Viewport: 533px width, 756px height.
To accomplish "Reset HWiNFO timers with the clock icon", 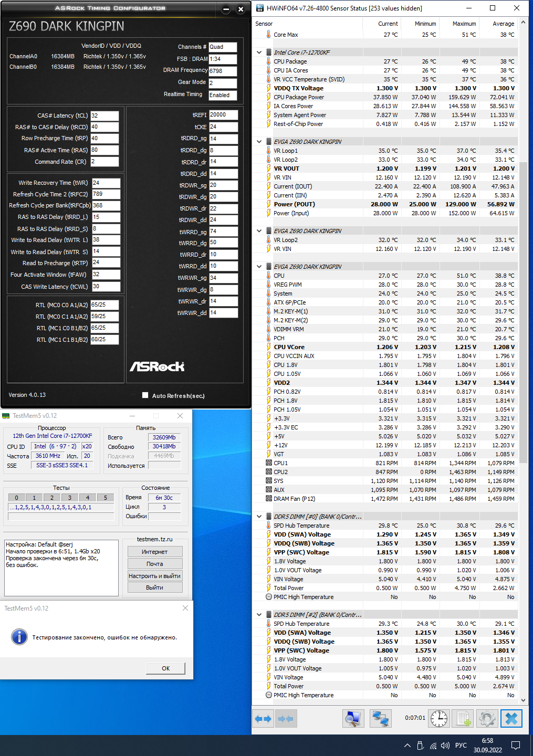I will pyautogui.click(x=439, y=719).
